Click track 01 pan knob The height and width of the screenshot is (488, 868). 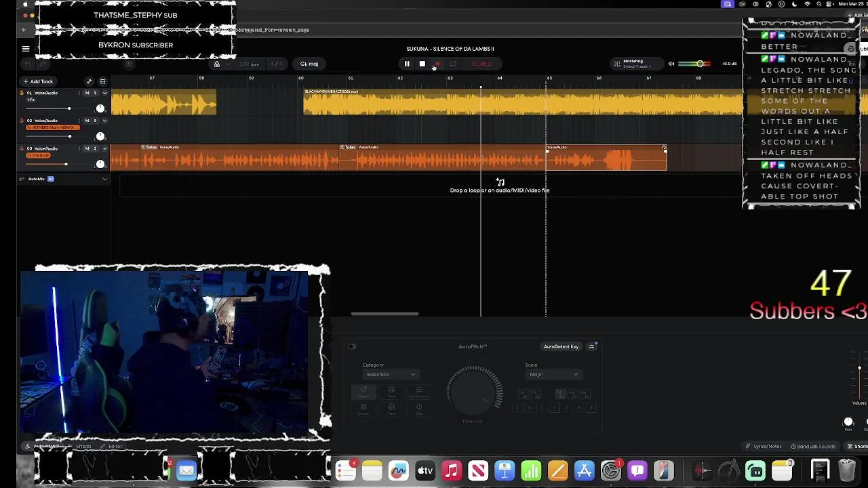click(100, 108)
